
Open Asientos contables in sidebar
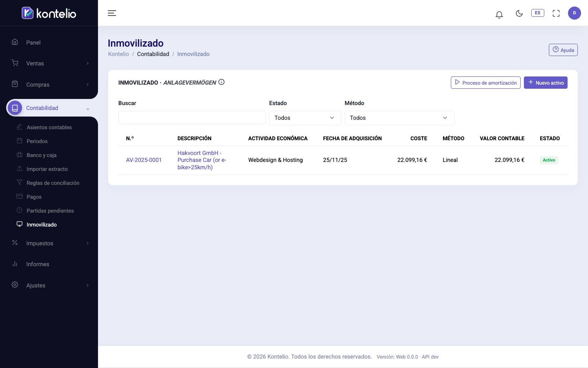(x=49, y=127)
